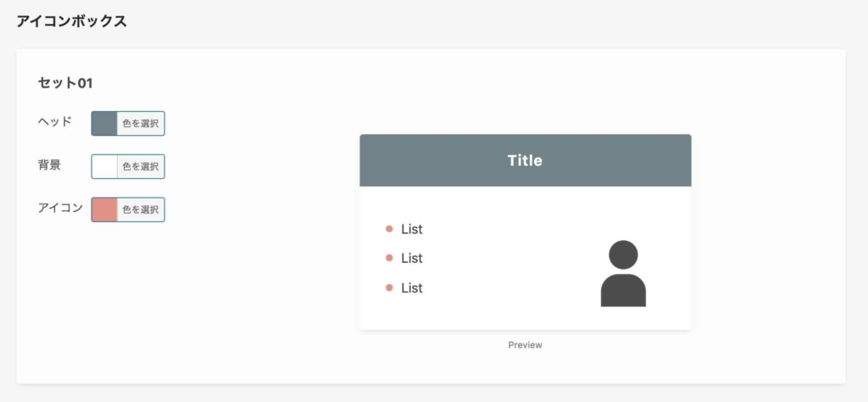Click the Title text in preview header

[x=525, y=160]
